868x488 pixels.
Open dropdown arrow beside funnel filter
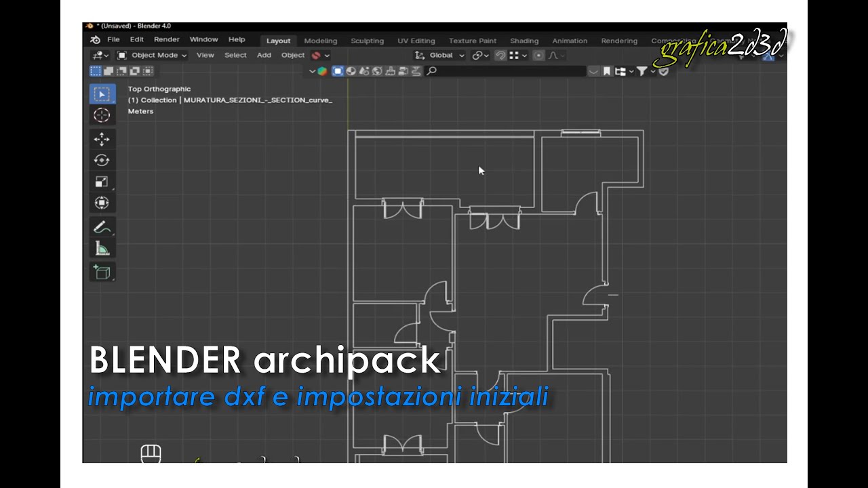click(x=653, y=71)
